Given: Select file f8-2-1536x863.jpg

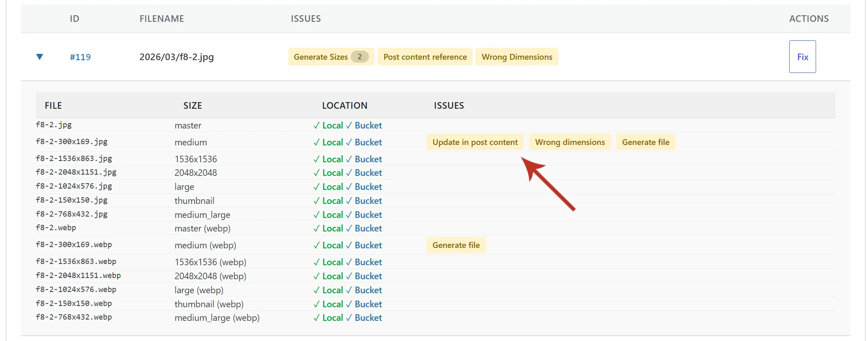Looking at the screenshot, I should [74, 159].
